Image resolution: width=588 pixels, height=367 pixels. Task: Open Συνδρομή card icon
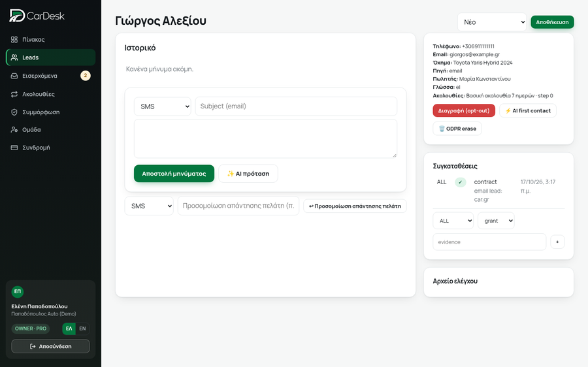click(x=14, y=148)
